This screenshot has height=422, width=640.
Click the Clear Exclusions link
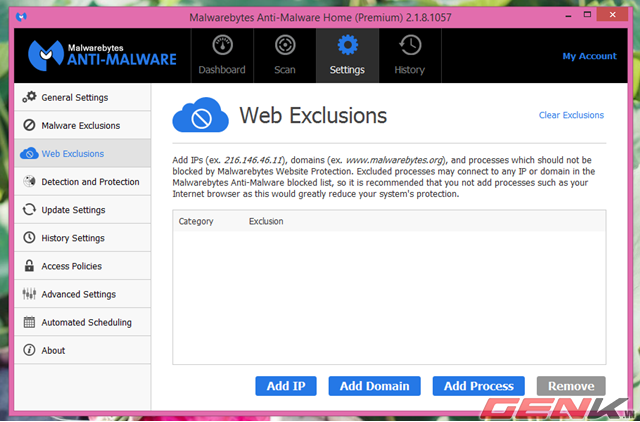tap(571, 115)
